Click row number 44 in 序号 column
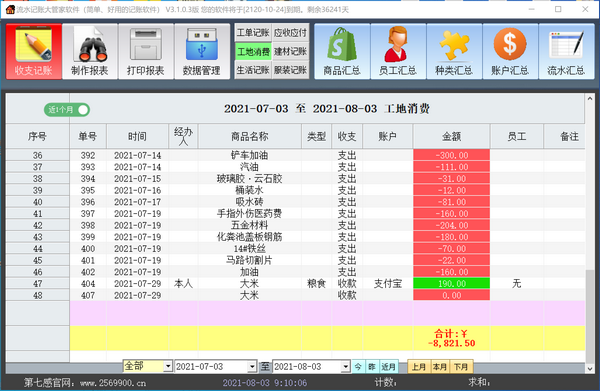This screenshot has width=600, height=391. click(x=38, y=249)
